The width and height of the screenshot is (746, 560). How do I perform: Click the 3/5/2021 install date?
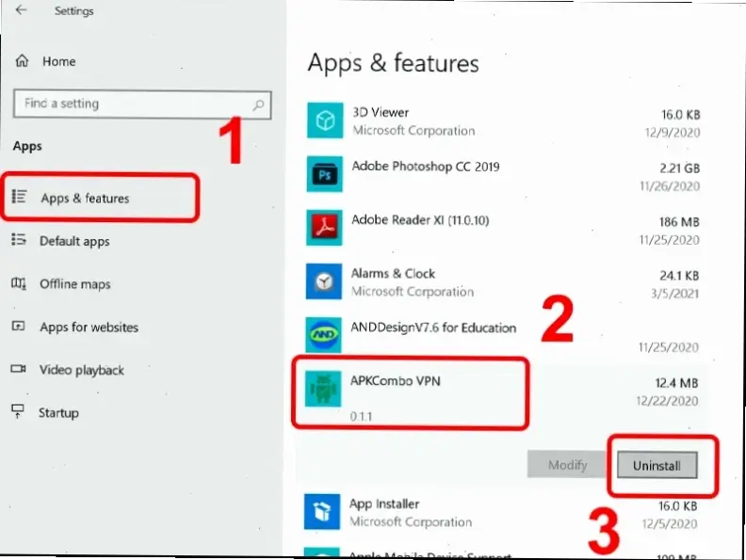[x=674, y=294]
